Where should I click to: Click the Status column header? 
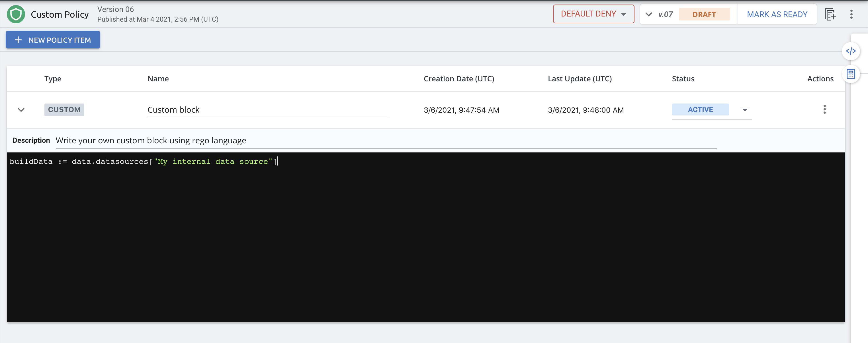click(x=683, y=79)
